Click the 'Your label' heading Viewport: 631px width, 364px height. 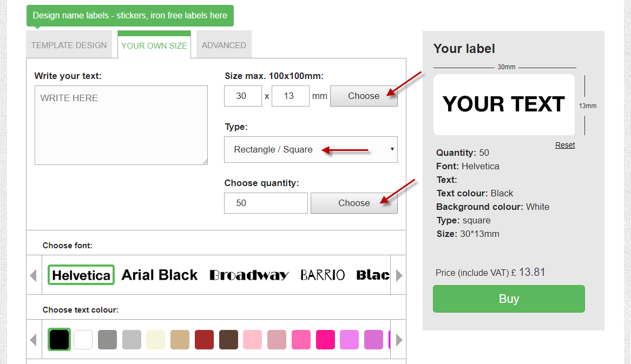(464, 49)
